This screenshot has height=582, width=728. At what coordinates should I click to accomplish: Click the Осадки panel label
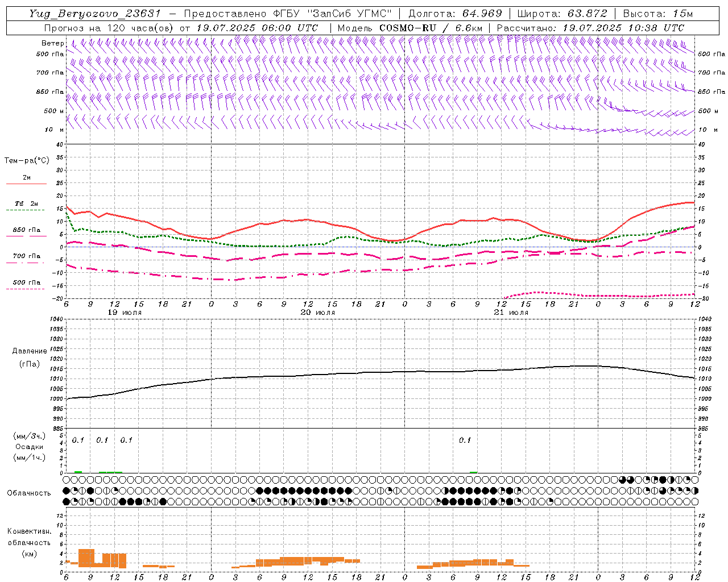click(x=30, y=447)
